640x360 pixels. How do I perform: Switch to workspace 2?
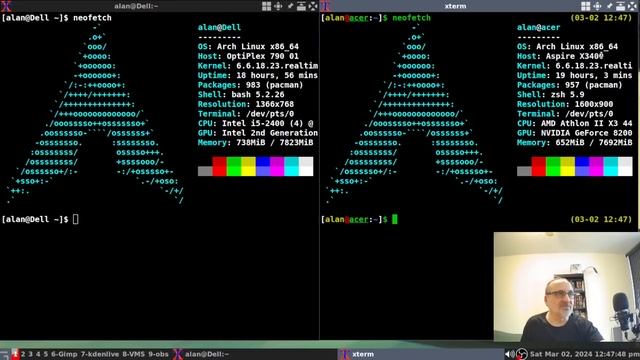click(23, 354)
